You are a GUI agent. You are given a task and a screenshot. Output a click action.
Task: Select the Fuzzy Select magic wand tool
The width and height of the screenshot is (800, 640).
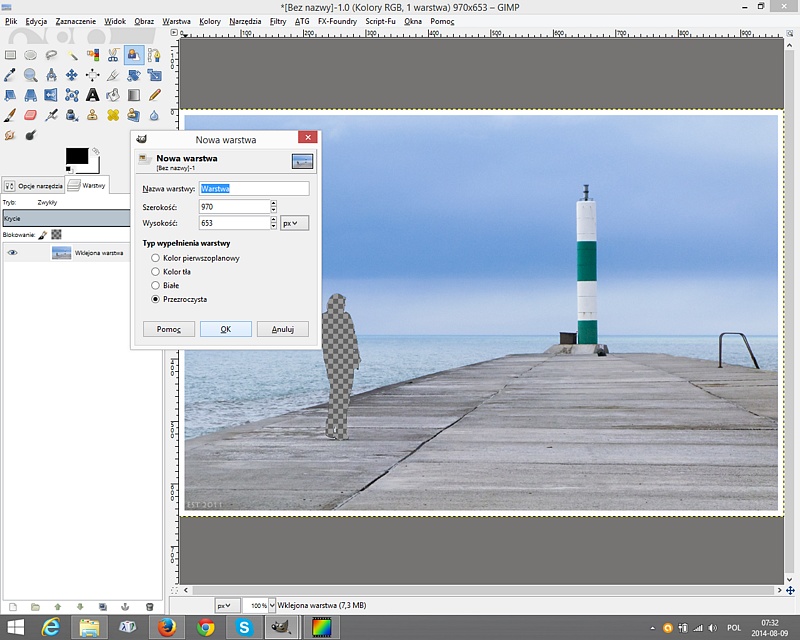pos(73,55)
